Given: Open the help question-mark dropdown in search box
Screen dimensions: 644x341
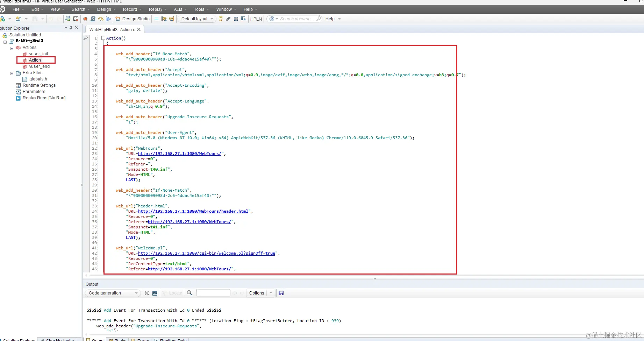Looking at the screenshot, I should pyautogui.click(x=273, y=19).
